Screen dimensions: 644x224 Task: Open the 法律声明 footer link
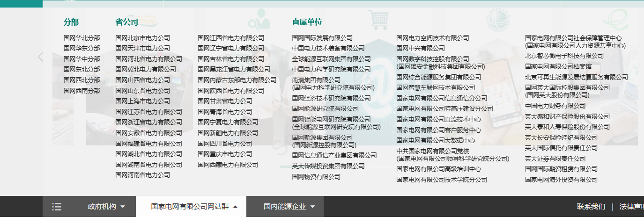[x=631, y=207]
